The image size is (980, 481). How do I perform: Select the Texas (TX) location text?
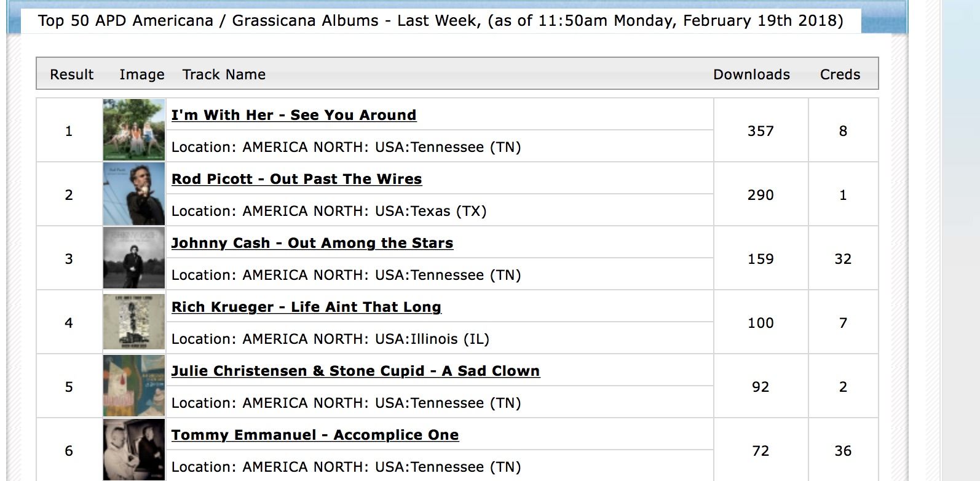pyautogui.click(x=449, y=211)
